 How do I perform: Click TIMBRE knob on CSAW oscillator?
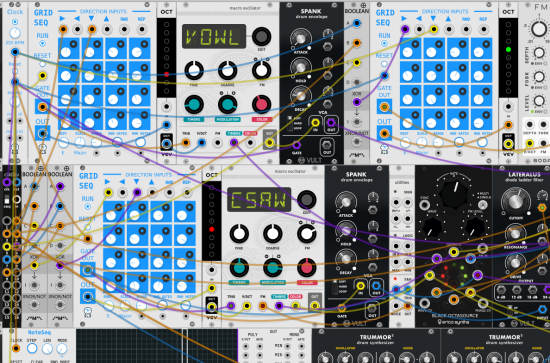click(239, 267)
